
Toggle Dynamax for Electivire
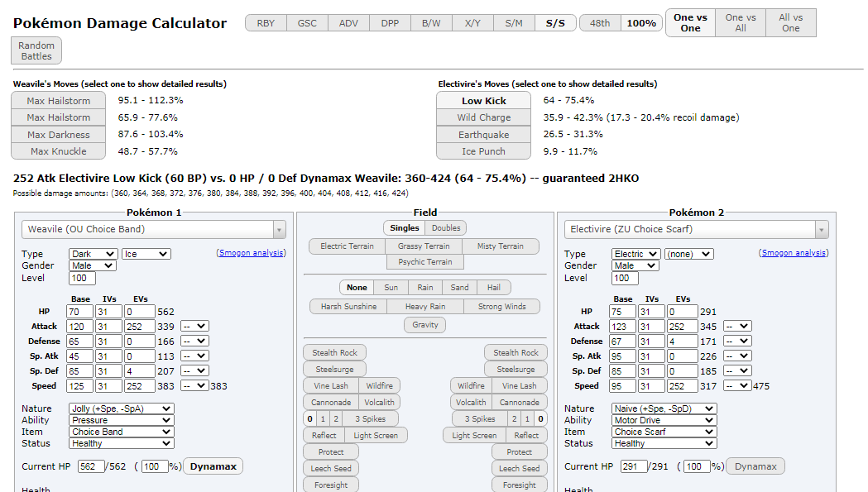755,466
